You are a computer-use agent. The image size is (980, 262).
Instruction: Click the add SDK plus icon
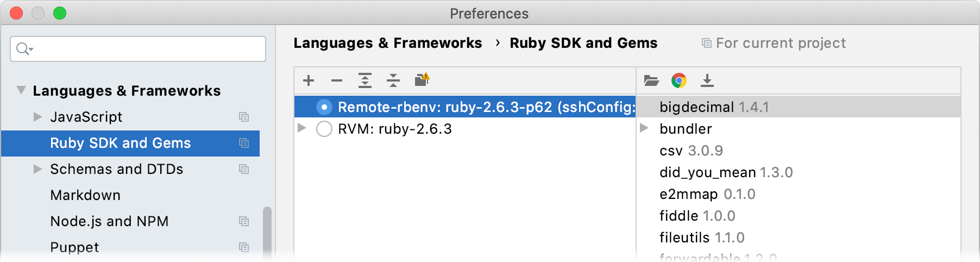coord(309,80)
